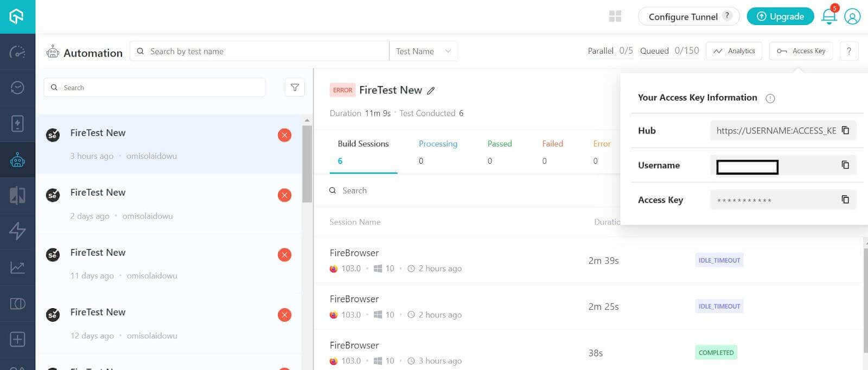Click the builds Search field

coord(155,87)
